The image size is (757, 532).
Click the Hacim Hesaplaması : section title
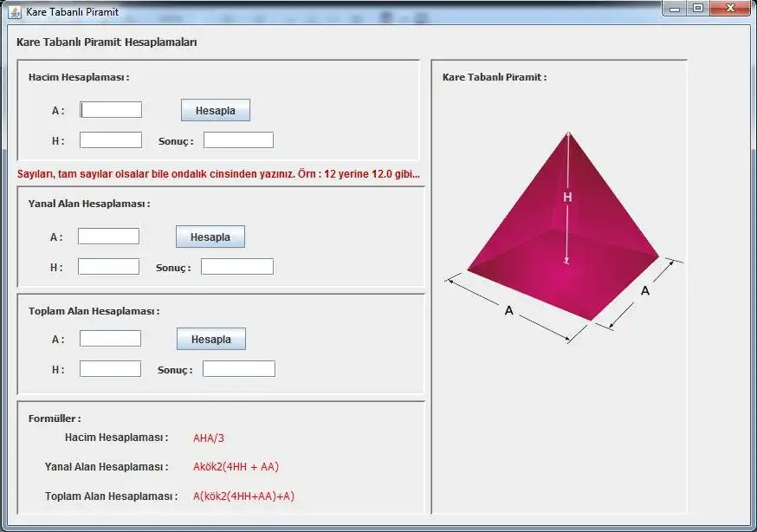[79, 77]
